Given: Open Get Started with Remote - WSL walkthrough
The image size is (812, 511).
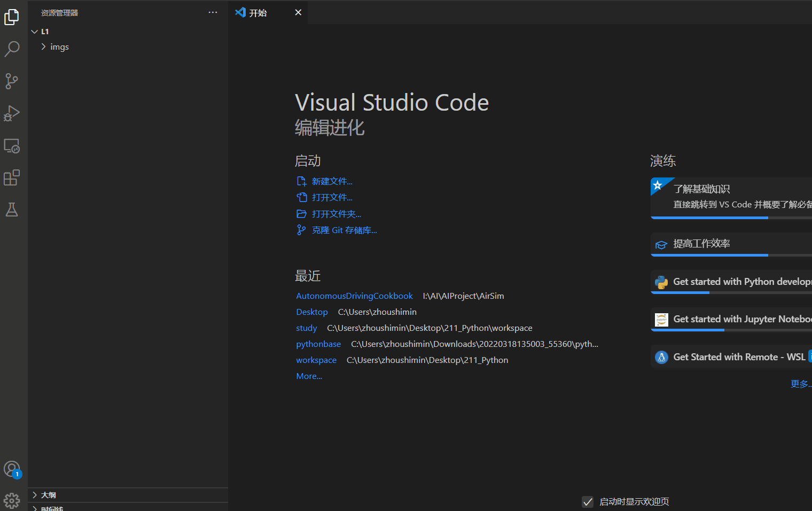Looking at the screenshot, I should pyautogui.click(x=731, y=357).
